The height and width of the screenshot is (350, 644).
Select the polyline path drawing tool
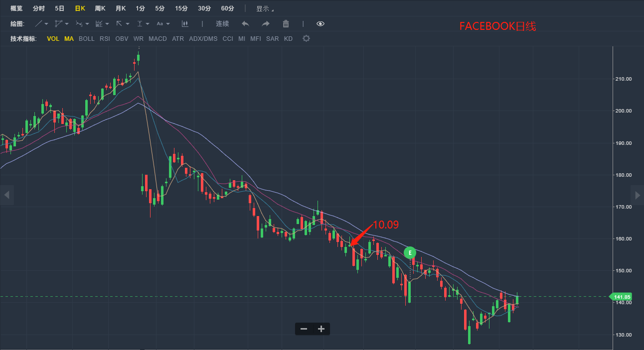tap(59, 24)
